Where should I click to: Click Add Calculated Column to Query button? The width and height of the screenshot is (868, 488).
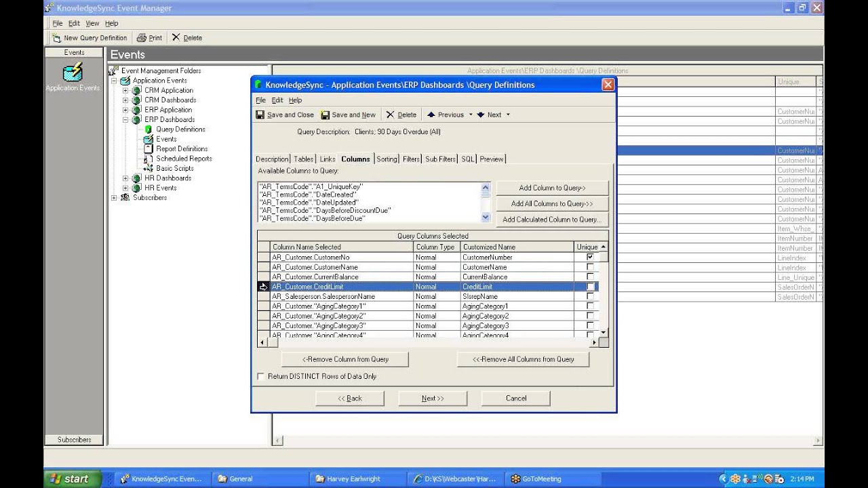pos(552,220)
